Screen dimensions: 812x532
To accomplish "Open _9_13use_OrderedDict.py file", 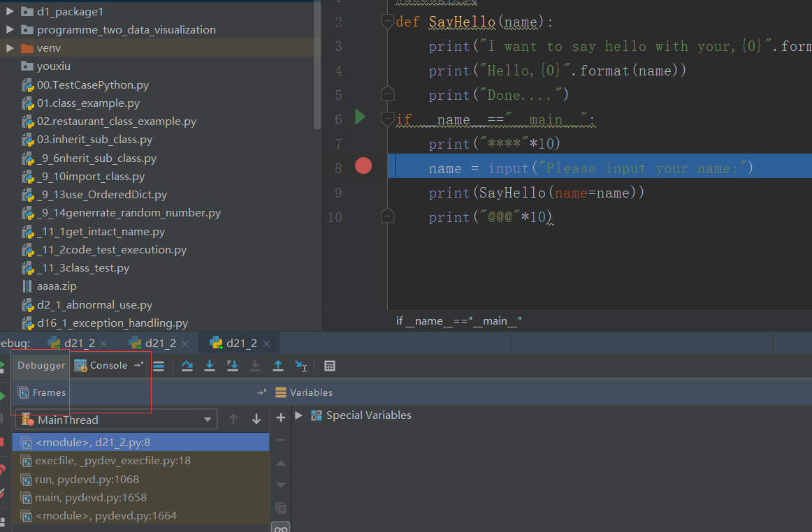I will point(95,195).
